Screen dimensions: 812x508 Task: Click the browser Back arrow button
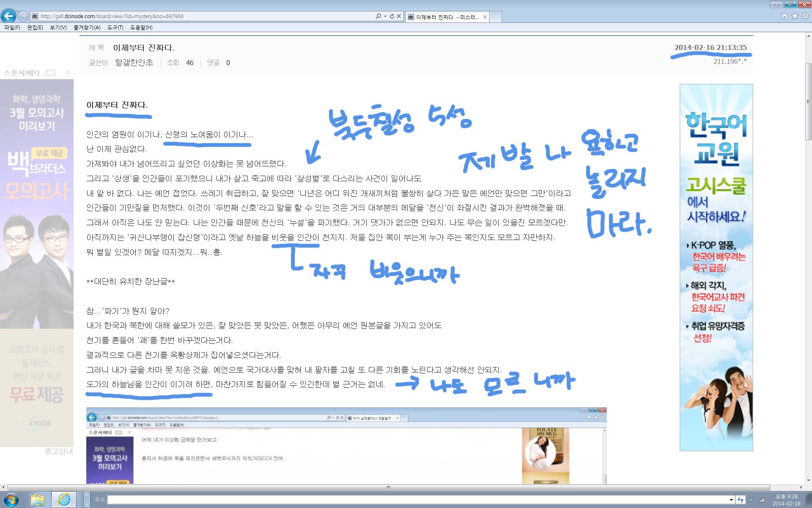click(x=8, y=16)
